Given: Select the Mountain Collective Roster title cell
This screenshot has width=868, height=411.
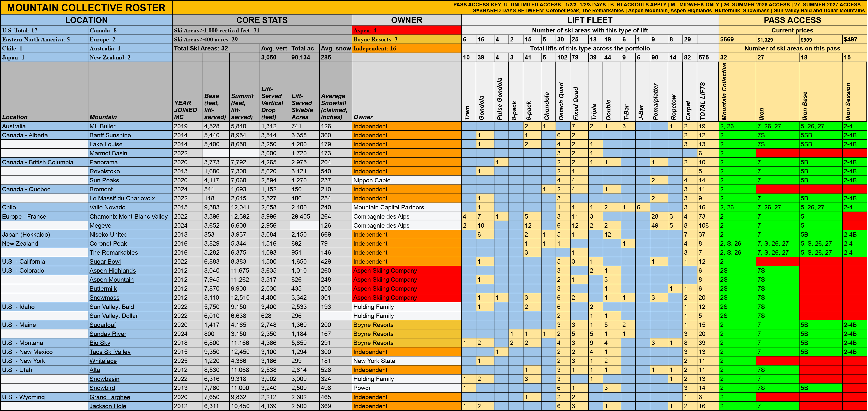Looking at the screenshot, I should (86, 8).
